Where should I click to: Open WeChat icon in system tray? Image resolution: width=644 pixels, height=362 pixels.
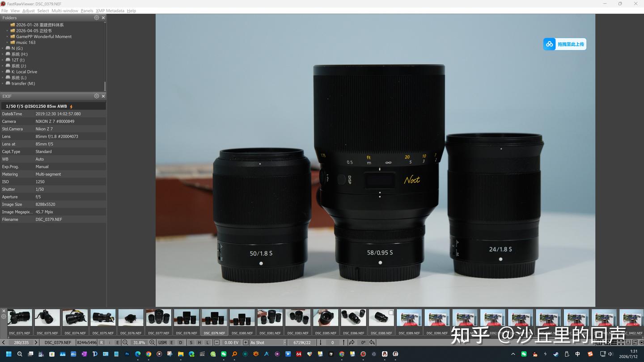click(524, 354)
